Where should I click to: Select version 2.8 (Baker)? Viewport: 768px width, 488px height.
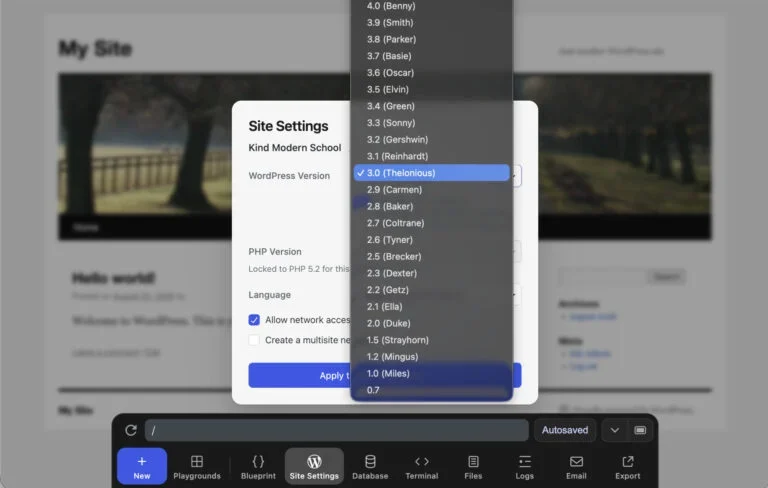coord(432,206)
